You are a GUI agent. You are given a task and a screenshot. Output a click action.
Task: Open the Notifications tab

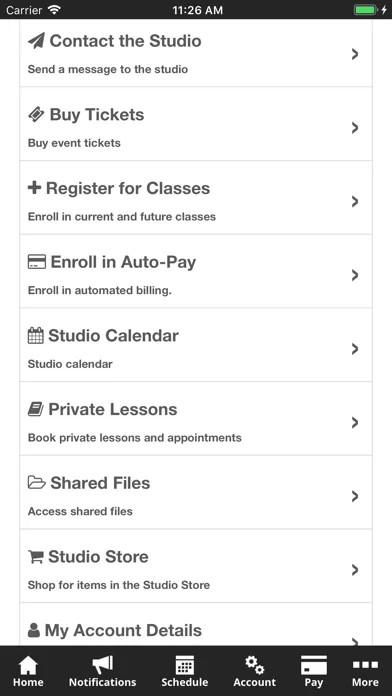[x=103, y=671]
